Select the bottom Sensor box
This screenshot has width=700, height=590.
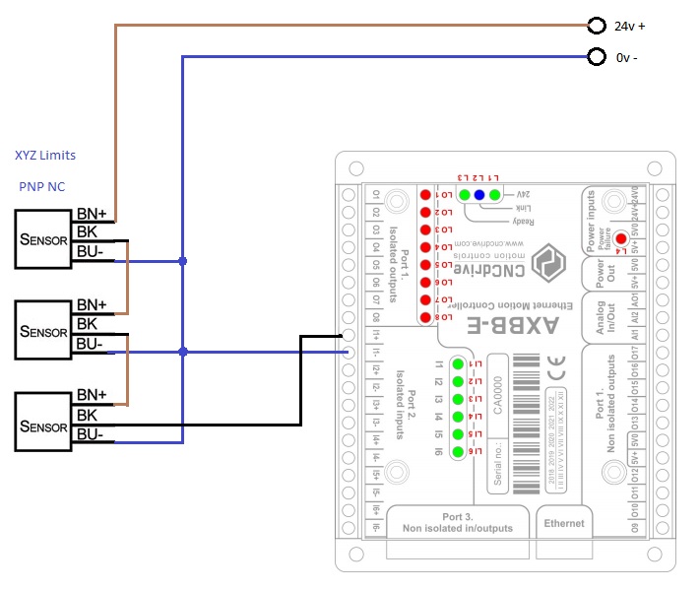point(43,421)
